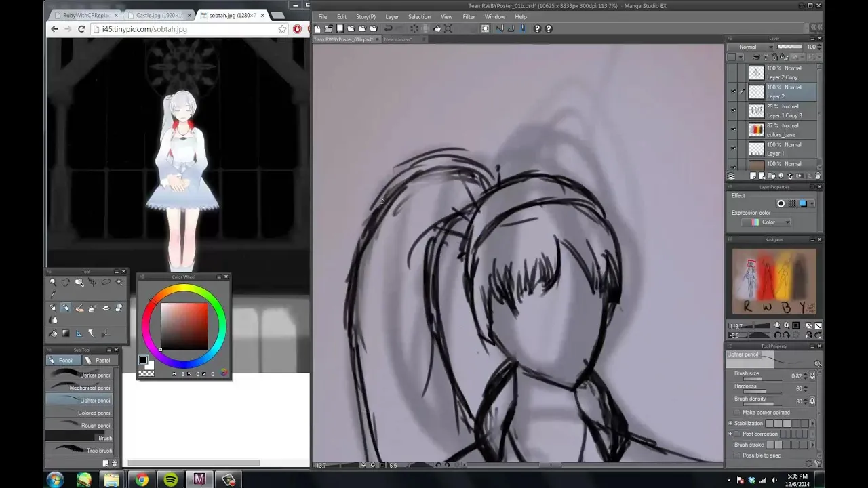Image resolution: width=868 pixels, height=488 pixels.
Task: Click the Brush size stepper arrows
Action: coord(806,376)
